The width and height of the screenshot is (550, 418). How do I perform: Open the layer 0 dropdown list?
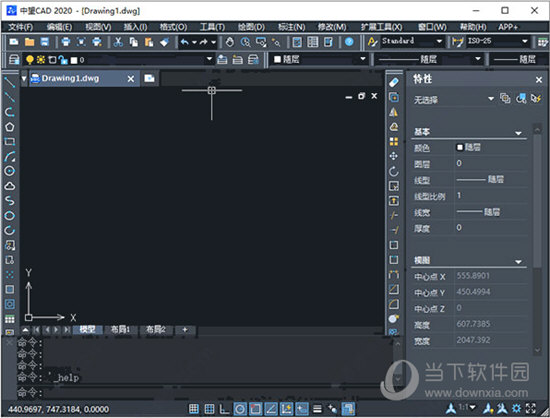(209, 59)
